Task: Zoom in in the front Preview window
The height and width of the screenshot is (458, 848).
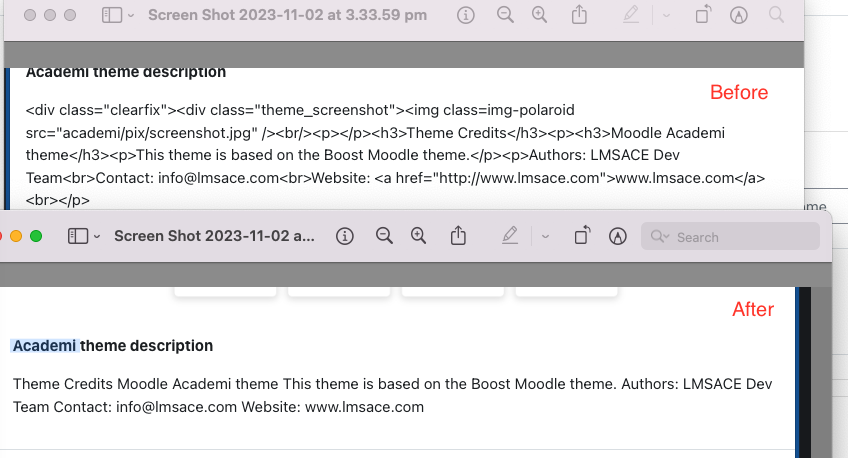Action: (x=418, y=235)
